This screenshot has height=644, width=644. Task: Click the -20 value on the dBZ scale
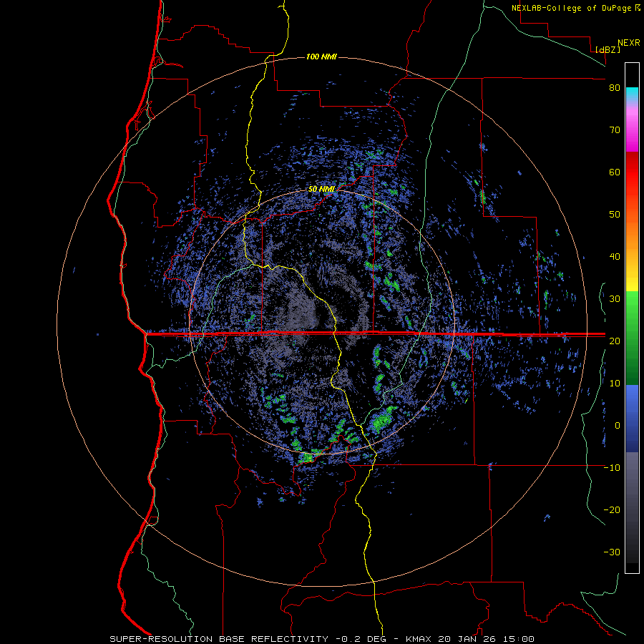612,510
